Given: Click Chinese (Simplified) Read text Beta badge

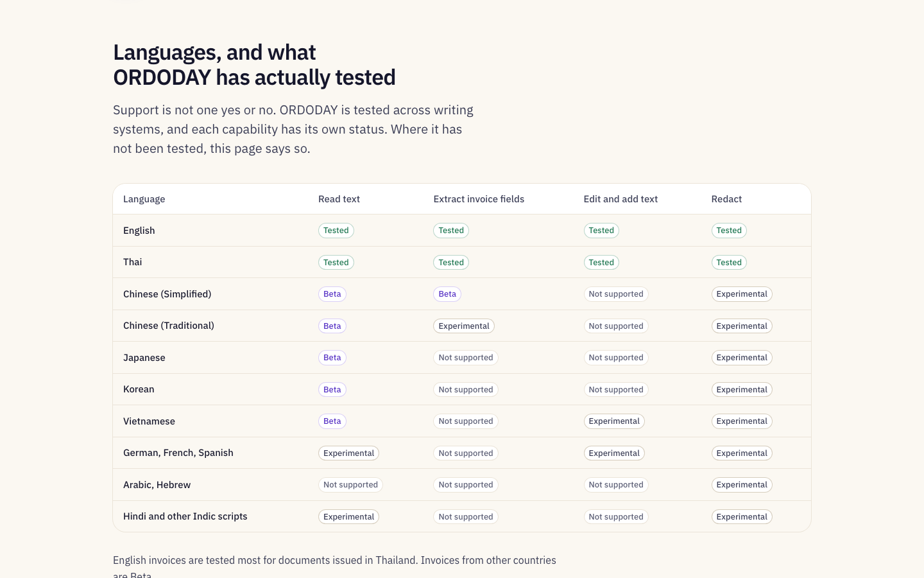Looking at the screenshot, I should [x=332, y=294].
